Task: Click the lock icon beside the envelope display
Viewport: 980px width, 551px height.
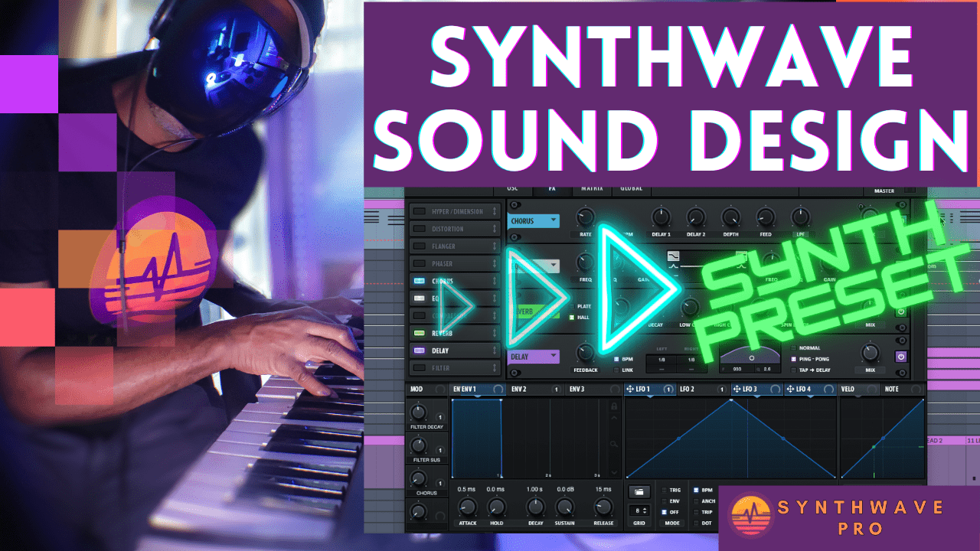Action: pos(615,408)
